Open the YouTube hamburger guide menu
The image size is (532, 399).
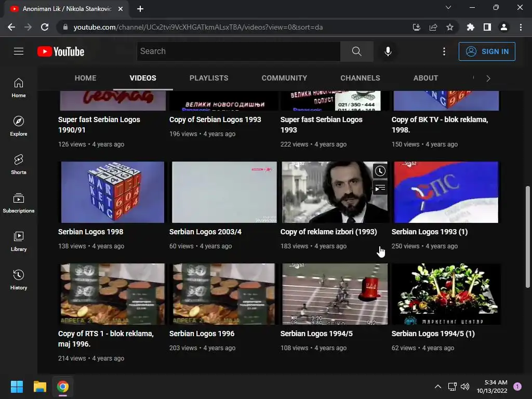pyautogui.click(x=19, y=51)
